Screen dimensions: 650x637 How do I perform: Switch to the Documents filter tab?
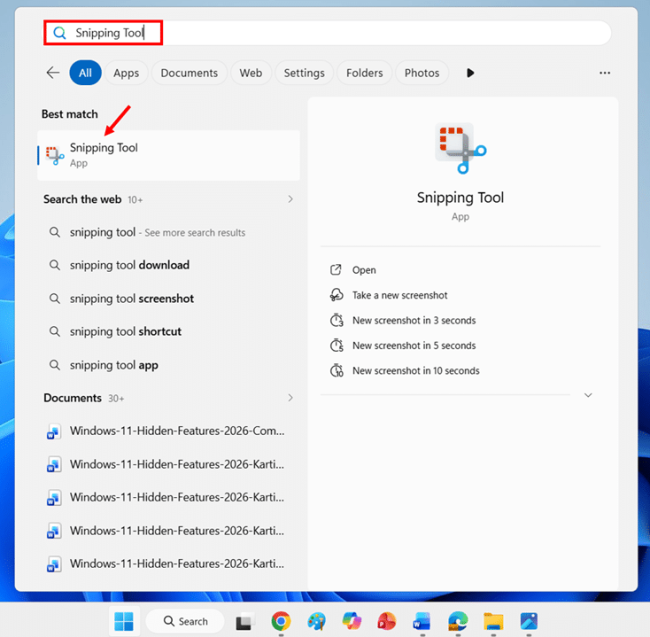pyautogui.click(x=189, y=73)
